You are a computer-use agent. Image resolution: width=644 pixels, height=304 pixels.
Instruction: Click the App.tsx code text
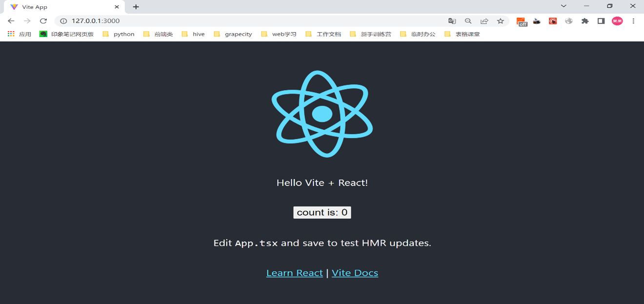(x=256, y=243)
